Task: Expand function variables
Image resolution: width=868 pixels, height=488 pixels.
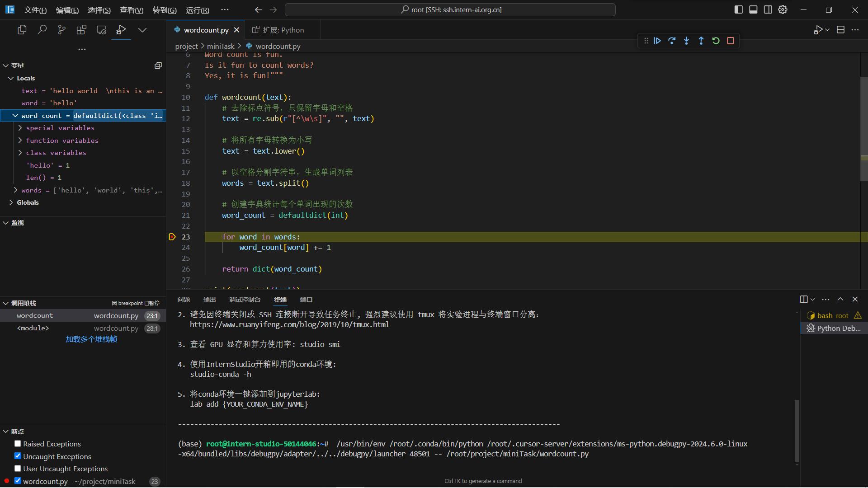Action: [20, 141]
